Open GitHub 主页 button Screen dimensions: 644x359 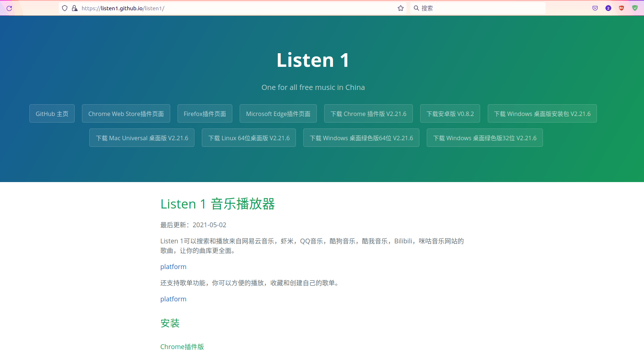52,114
